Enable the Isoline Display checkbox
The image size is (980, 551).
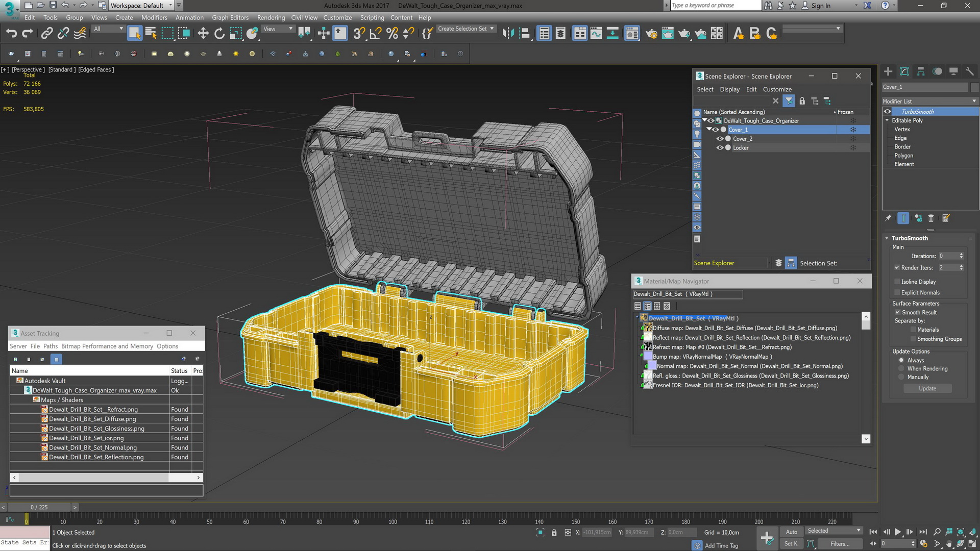pyautogui.click(x=897, y=282)
